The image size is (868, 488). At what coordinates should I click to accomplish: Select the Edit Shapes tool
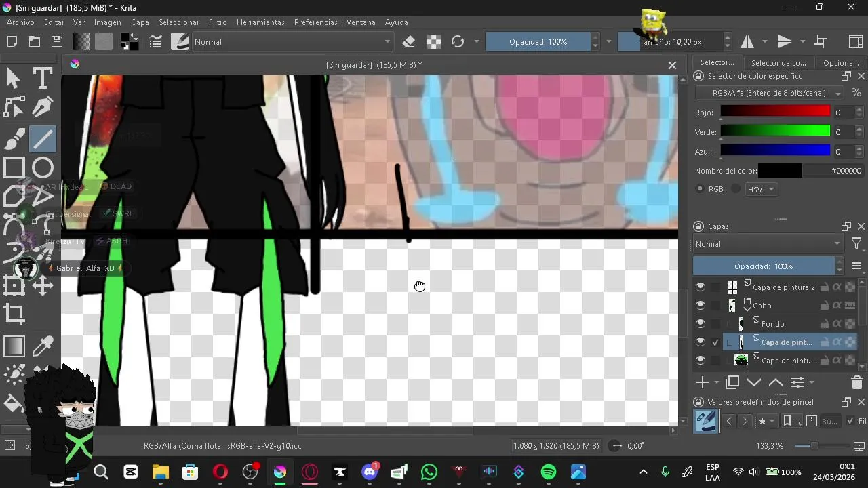click(x=14, y=108)
